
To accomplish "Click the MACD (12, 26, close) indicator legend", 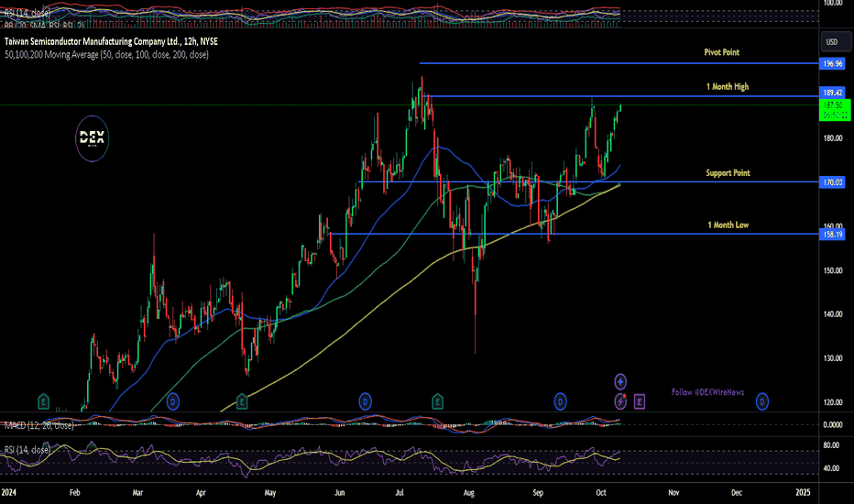I will coord(38,425).
